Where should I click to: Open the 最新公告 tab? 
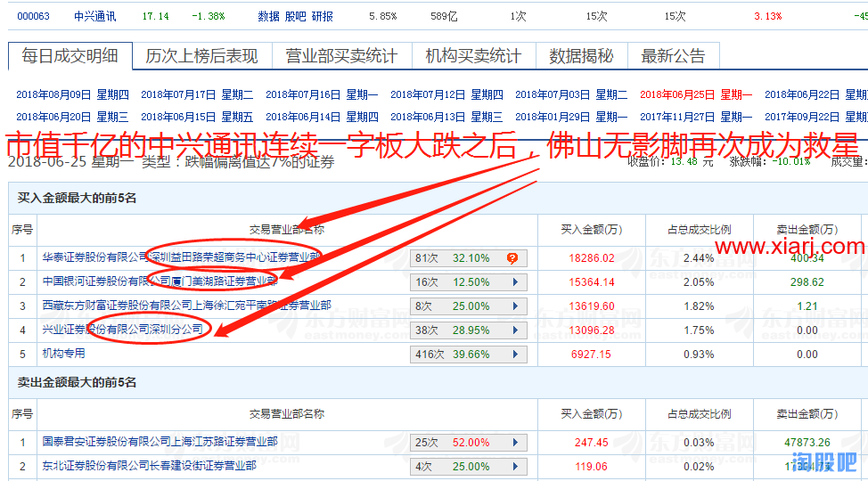click(x=673, y=56)
